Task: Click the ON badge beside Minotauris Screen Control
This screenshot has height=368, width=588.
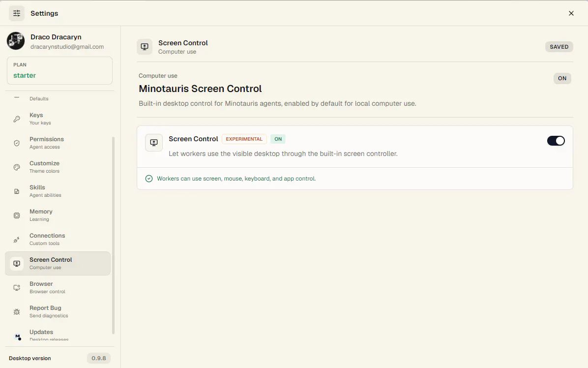Action: [562, 78]
